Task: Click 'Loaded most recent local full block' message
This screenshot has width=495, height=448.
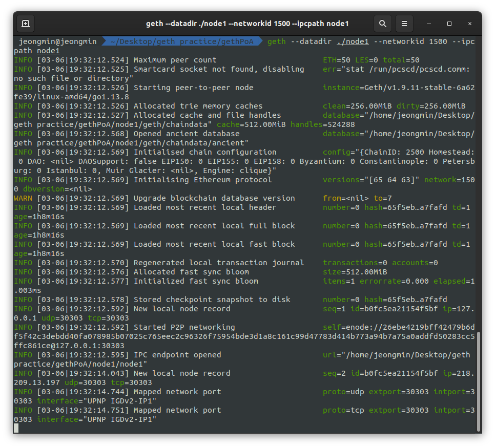Action: pos(214,226)
